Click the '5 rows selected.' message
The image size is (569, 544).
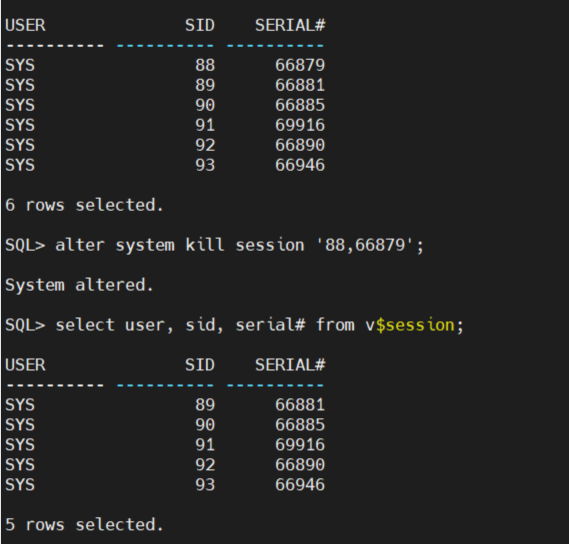pos(84,524)
